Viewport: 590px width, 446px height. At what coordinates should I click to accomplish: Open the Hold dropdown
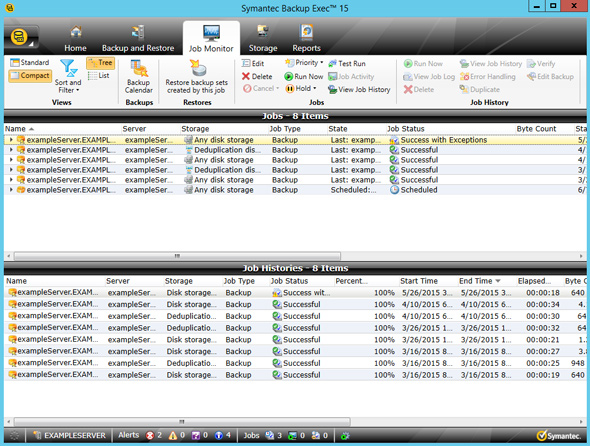coord(301,88)
